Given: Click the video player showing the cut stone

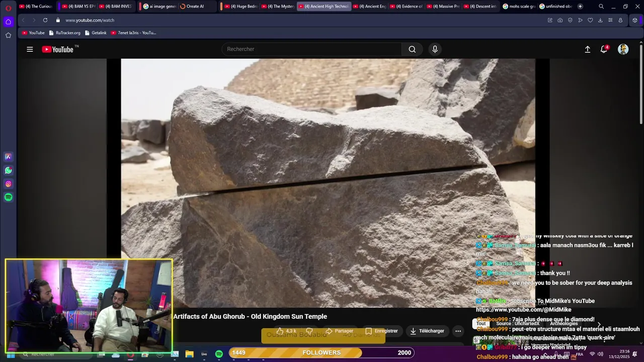Looking at the screenshot, I should (328, 183).
